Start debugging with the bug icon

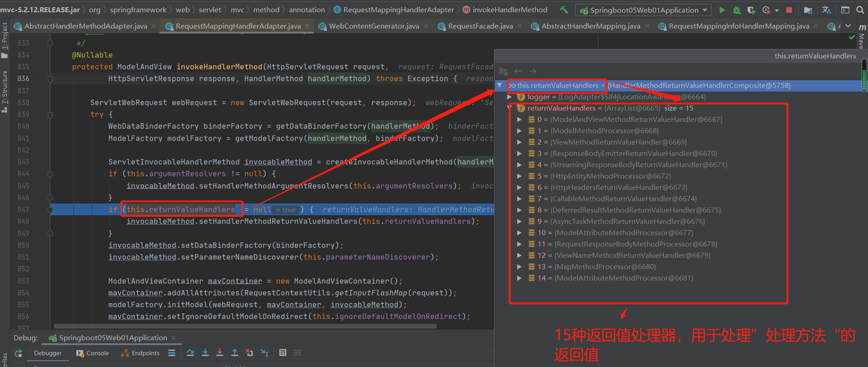737,10
